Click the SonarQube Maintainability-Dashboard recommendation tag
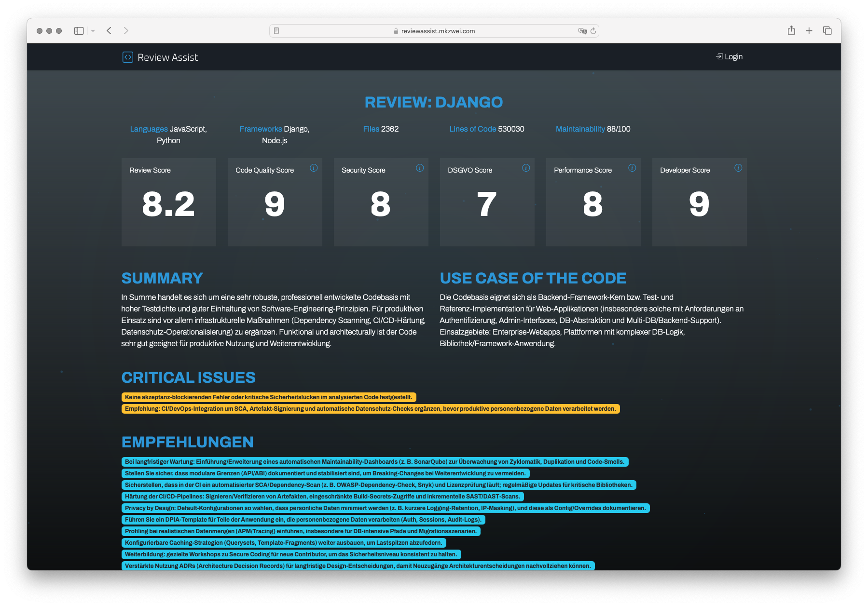Image resolution: width=868 pixels, height=606 pixels. [374, 462]
